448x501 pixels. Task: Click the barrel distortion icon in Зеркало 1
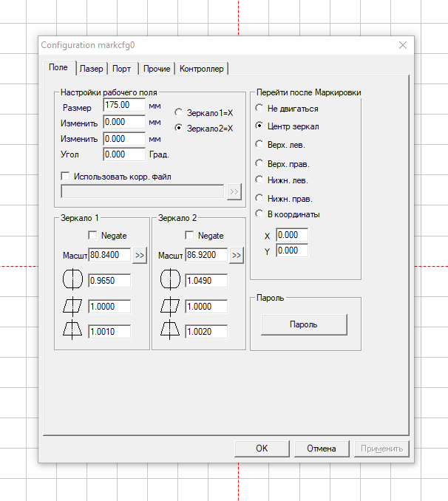coord(72,279)
